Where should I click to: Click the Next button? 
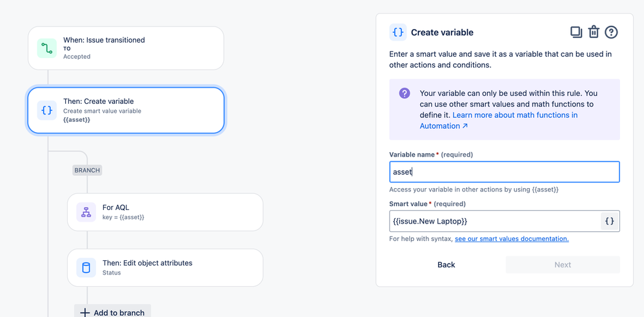[x=563, y=265]
